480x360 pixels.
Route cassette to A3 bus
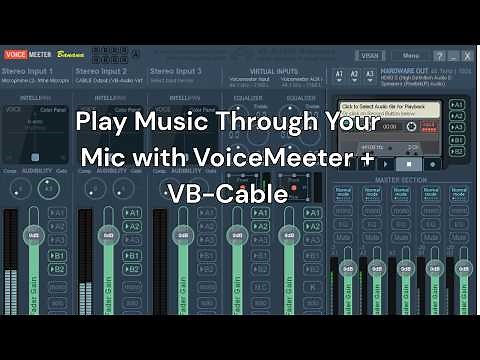tap(457, 127)
